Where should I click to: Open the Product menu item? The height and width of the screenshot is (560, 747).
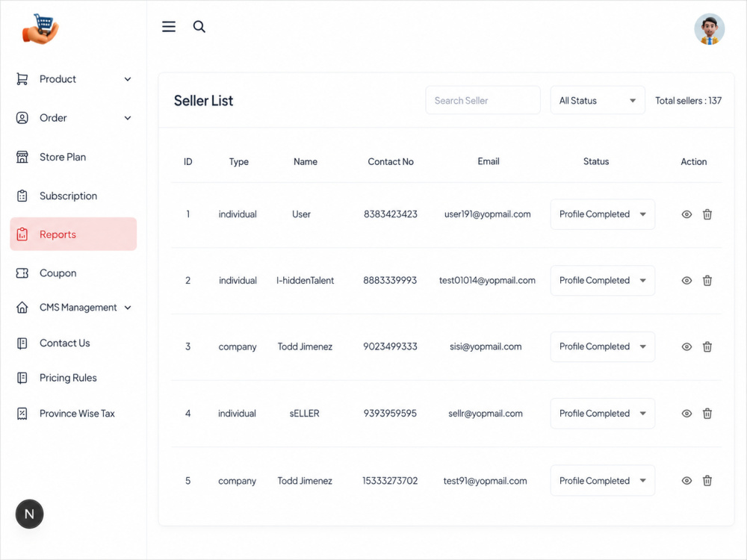73,79
